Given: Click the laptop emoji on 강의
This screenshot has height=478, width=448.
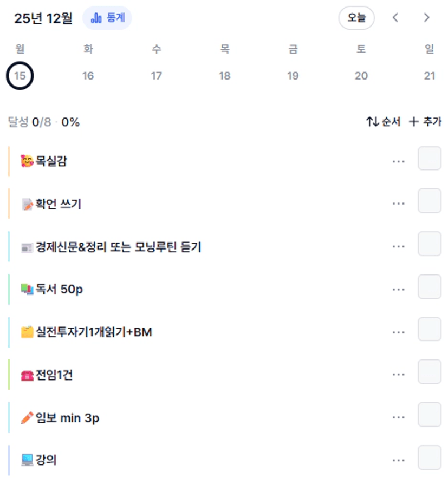Looking at the screenshot, I should click(x=27, y=461).
